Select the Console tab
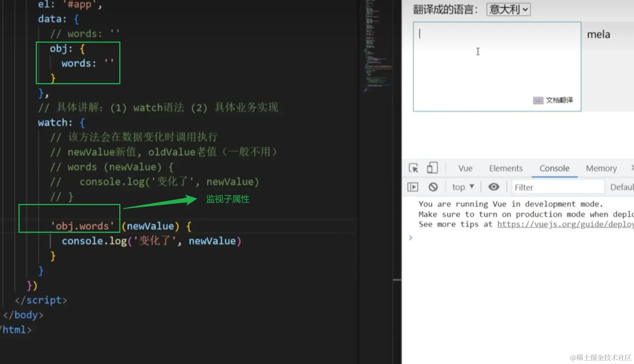Image resolution: width=634 pixels, height=364 pixels. click(554, 168)
